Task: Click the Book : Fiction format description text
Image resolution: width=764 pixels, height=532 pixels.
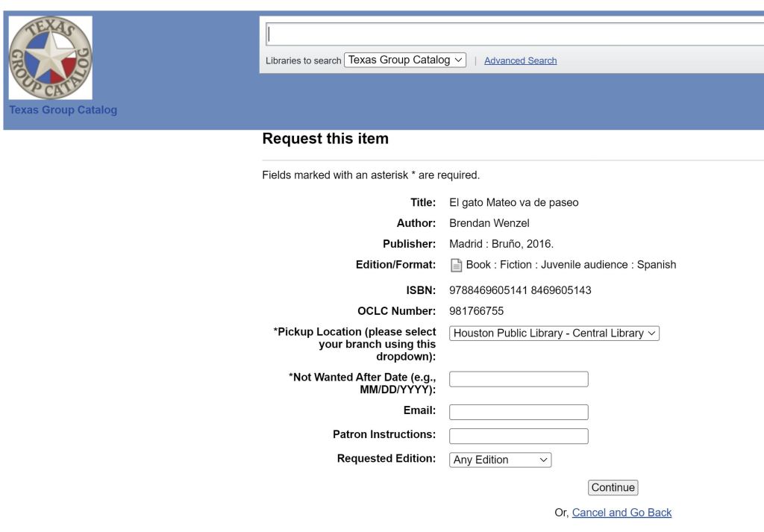Action: (571, 265)
